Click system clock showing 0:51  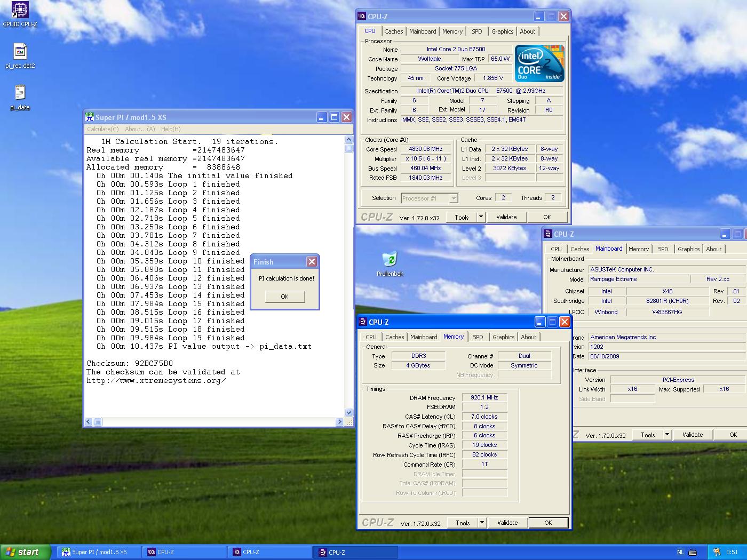[732, 553]
